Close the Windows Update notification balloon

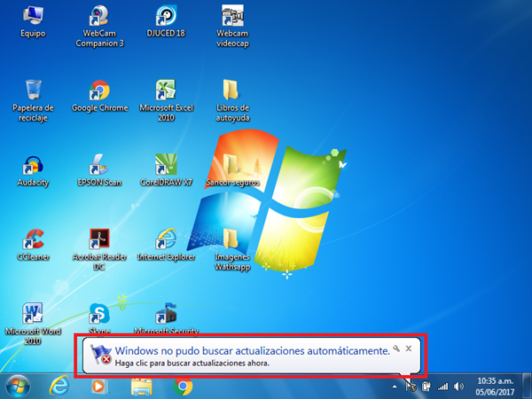409,348
